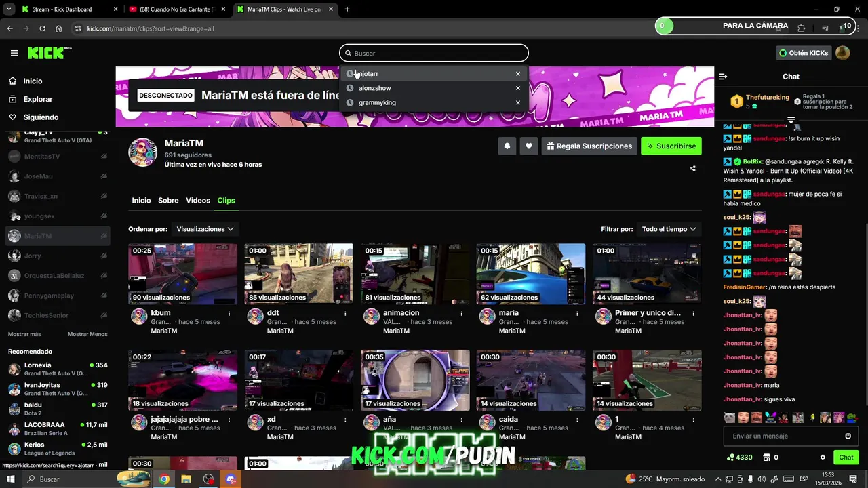Open Chrome from the taskbar
Screen dimensions: 868x488
164,479
